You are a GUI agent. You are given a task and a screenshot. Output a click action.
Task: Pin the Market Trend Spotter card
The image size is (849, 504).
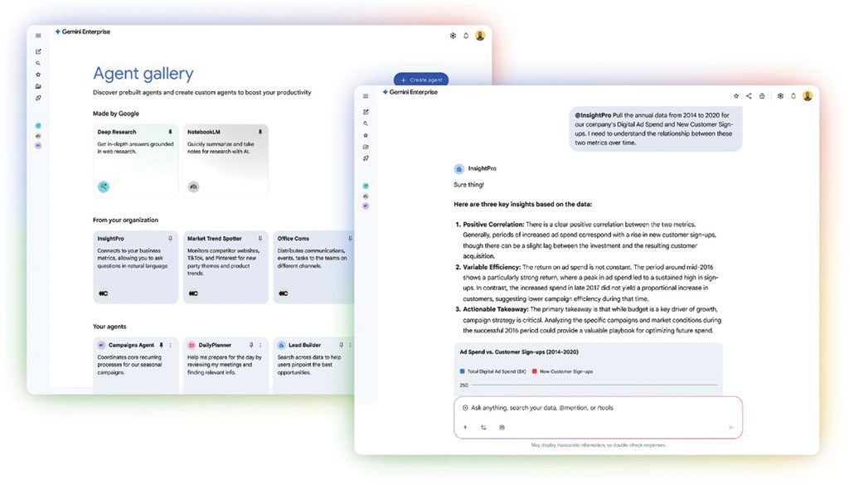click(260, 239)
